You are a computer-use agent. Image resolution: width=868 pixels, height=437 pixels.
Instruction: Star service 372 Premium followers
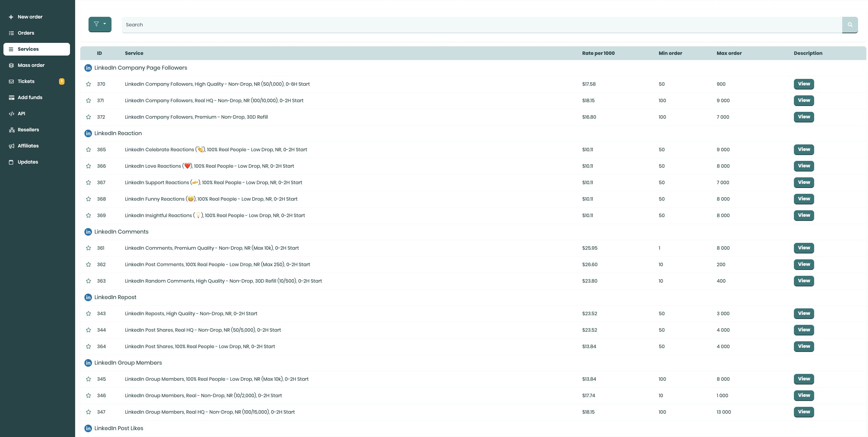(x=89, y=117)
